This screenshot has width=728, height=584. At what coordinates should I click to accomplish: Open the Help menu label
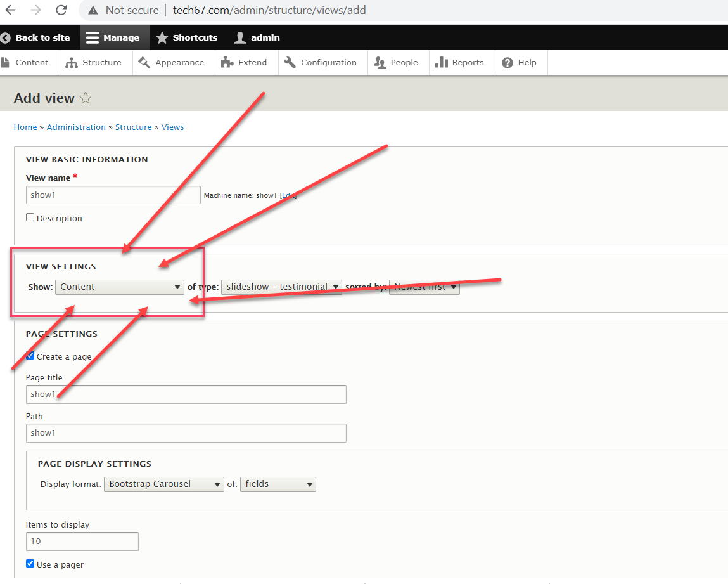coord(527,63)
